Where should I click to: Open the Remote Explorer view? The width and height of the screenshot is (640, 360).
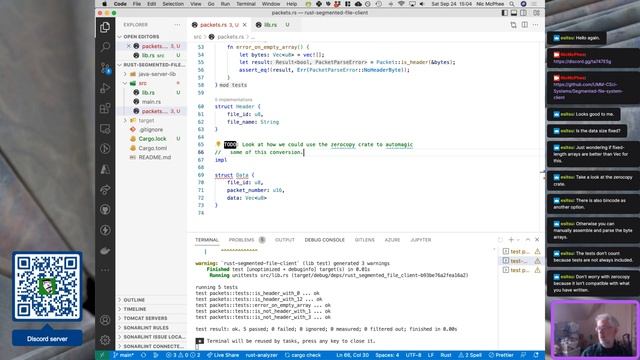(105, 129)
